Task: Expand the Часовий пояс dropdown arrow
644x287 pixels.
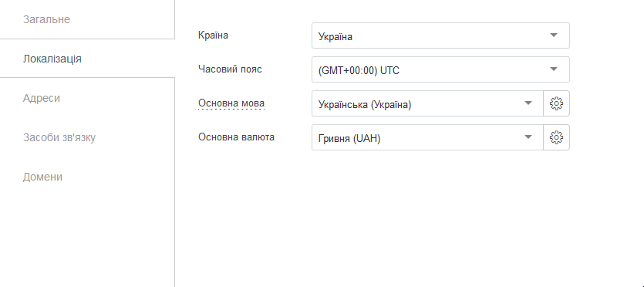Action: [554, 69]
